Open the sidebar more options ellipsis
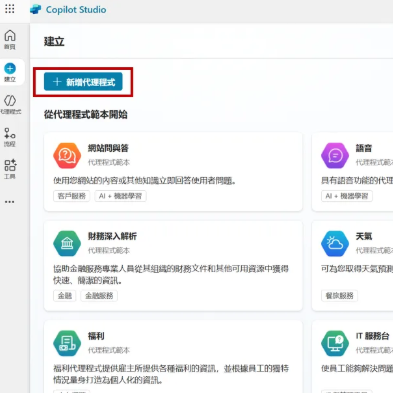The image size is (393, 393). (10, 202)
